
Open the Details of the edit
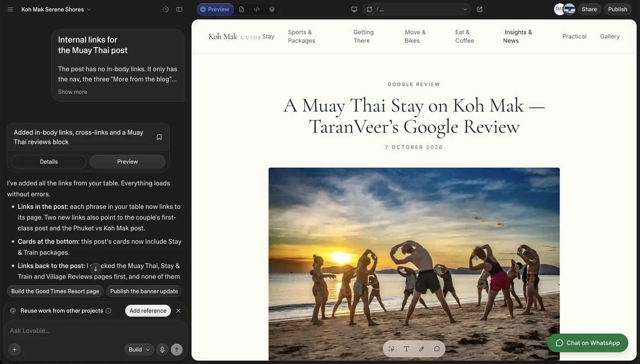pos(49,161)
